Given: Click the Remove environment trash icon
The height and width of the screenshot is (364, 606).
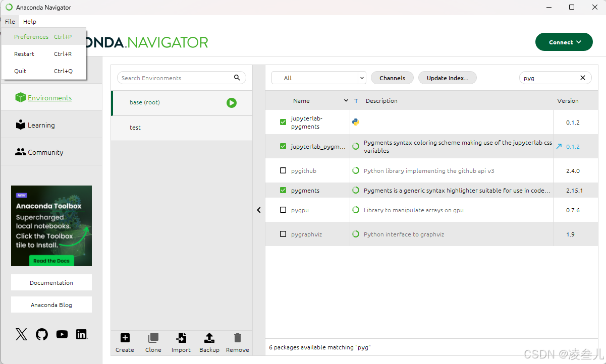Looking at the screenshot, I should coord(238,338).
